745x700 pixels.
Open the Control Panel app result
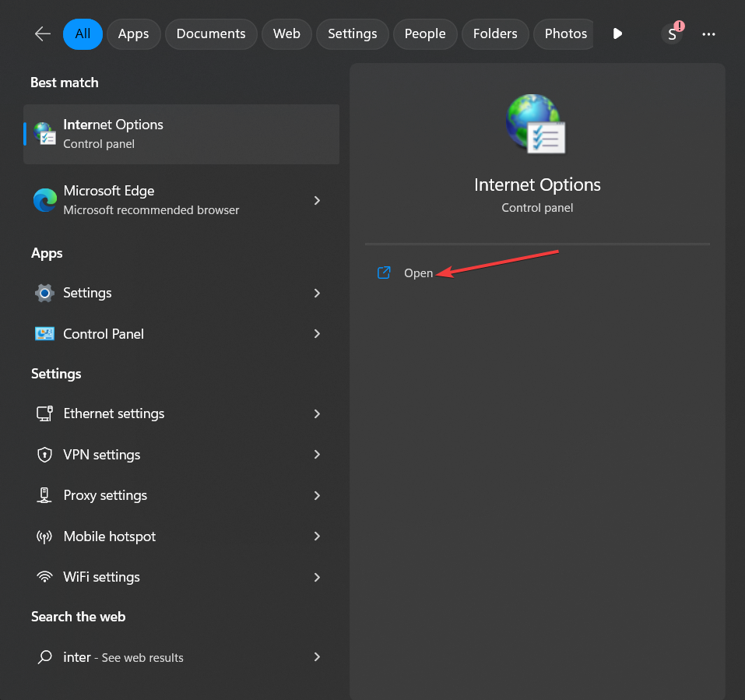[x=181, y=333]
